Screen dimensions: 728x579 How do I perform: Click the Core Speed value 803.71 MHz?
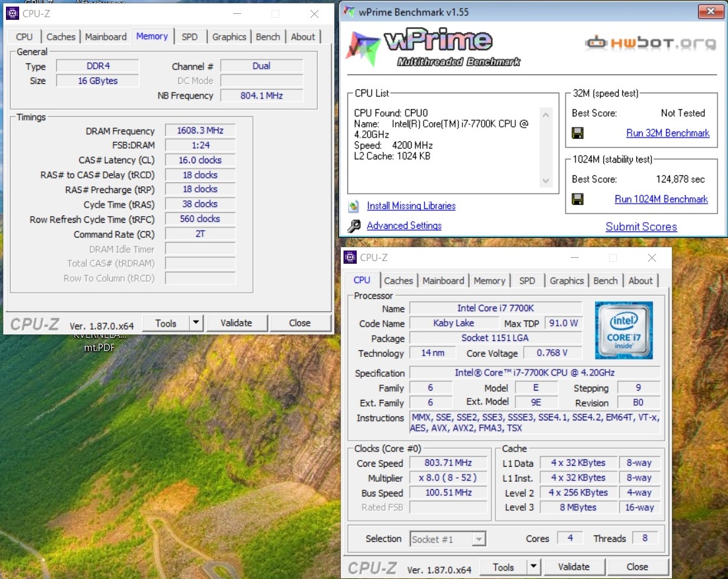click(448, 463)
